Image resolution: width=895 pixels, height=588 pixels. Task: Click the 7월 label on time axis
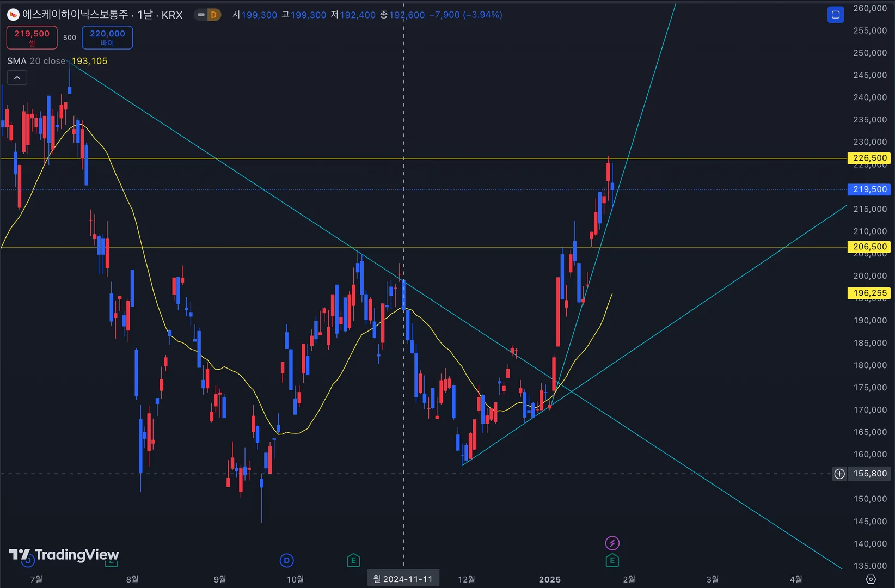click(x=36, y=579)
